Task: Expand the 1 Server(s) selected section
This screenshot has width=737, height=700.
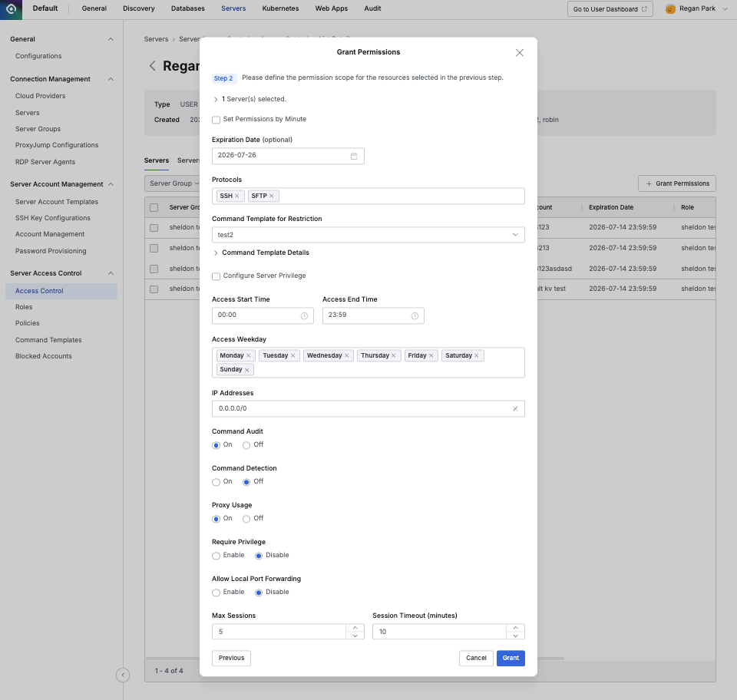Action: 216,100
